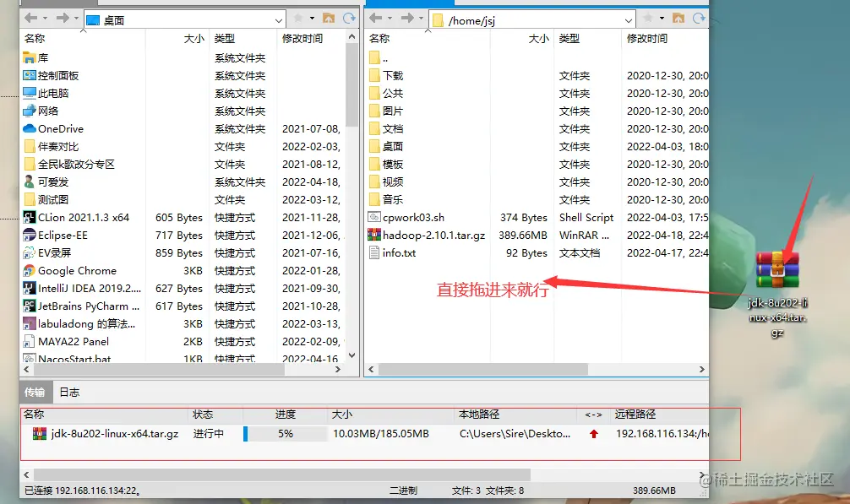Open forward history arrow in local pane
Viewport: 850px width, 504px height.
click(x=76, y=19)
